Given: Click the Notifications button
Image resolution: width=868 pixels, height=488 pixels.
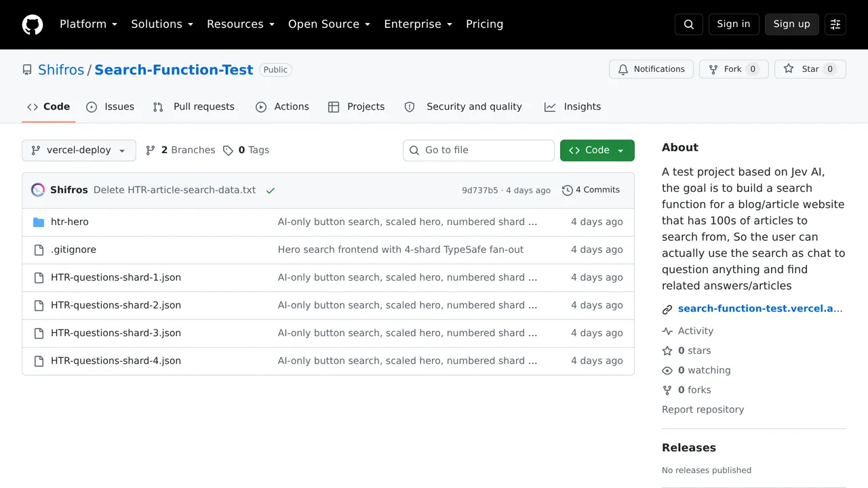Looking at the screenshot, I should (x=651, y=69).
